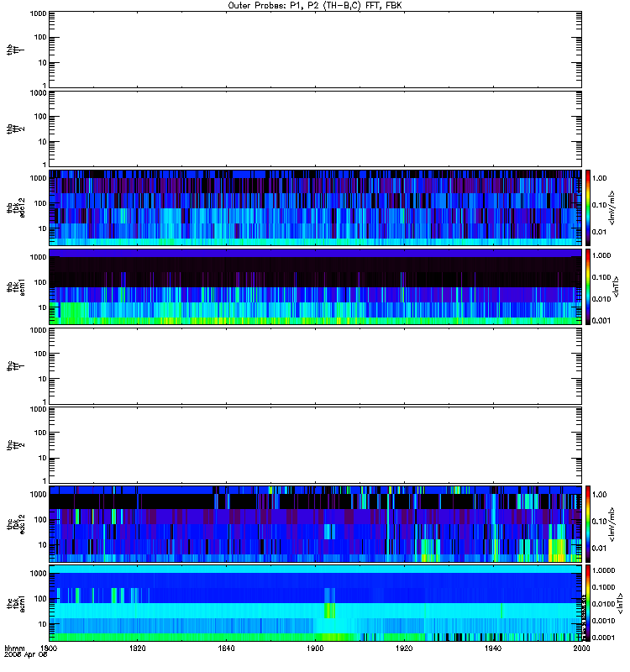Click '0.0010' on the thc scm1 color bar
630x672 pixels.
[x=603, y=621]
